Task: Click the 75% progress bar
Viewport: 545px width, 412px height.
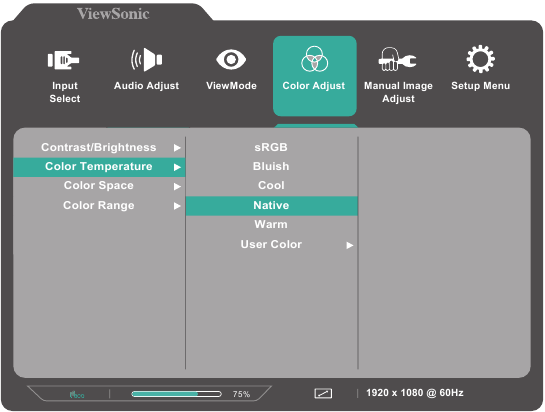Action: (x=176, y=394)
